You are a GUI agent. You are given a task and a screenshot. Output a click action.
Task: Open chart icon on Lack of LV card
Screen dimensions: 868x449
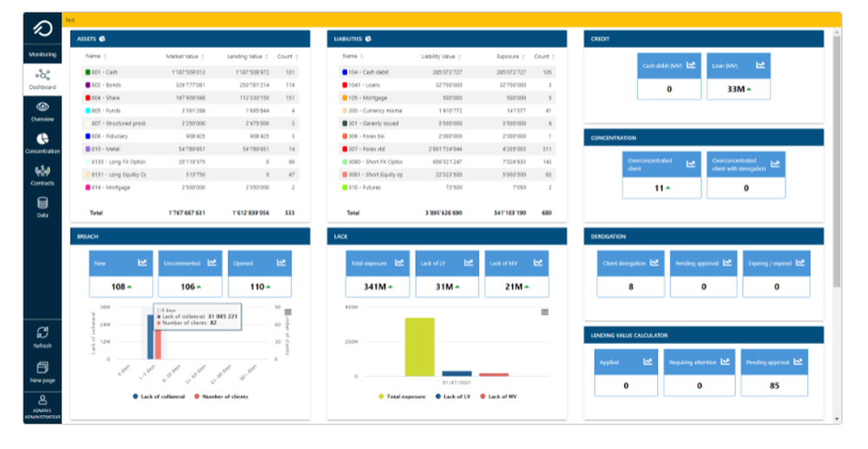(469, 263)
